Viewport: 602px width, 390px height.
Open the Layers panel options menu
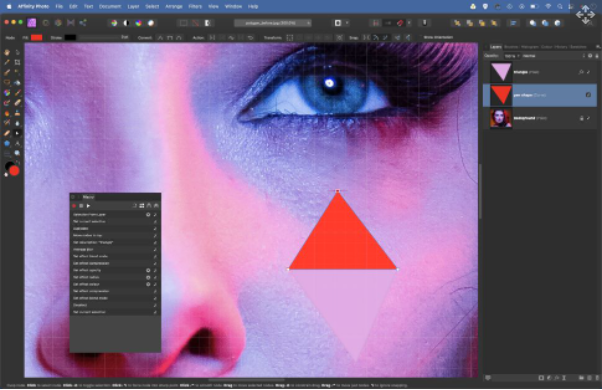[x=597, y=47]
